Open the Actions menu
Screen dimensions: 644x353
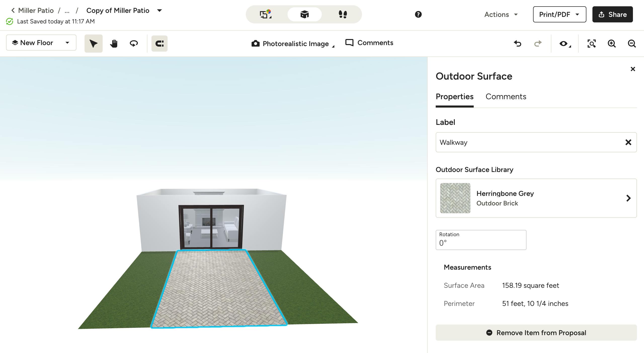[501, 15]
